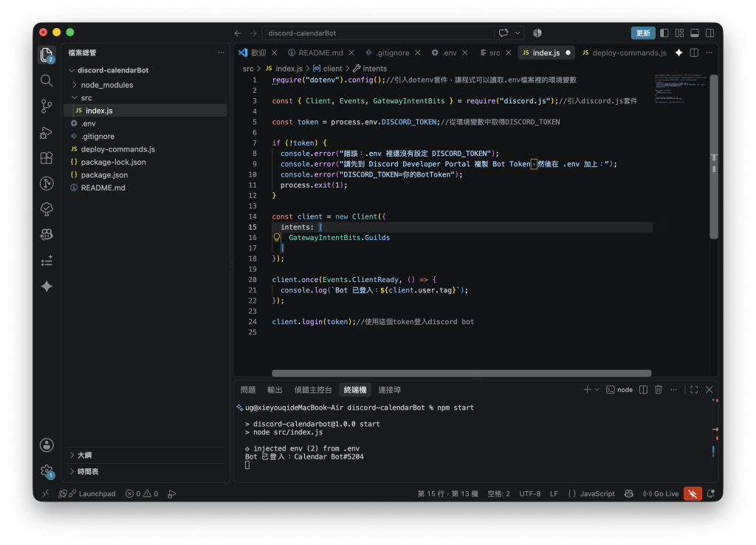Open the Source Control view
Viewport: 756px width, 545px height.
click(x=47, y=106)
